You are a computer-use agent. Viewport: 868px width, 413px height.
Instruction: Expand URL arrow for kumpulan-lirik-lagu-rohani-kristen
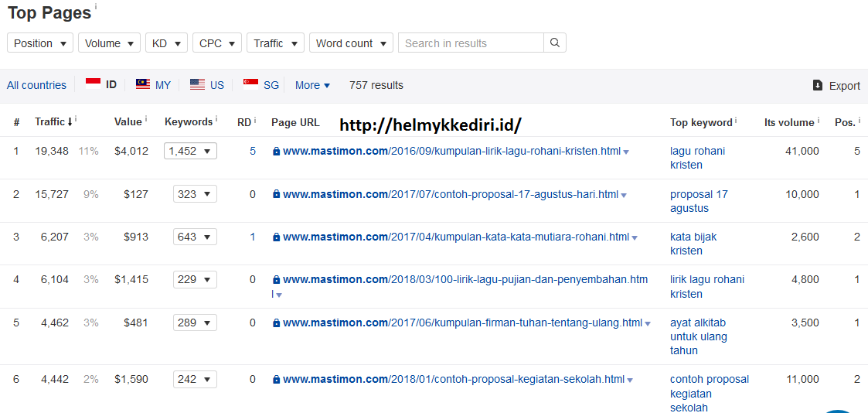click(626, 152)
